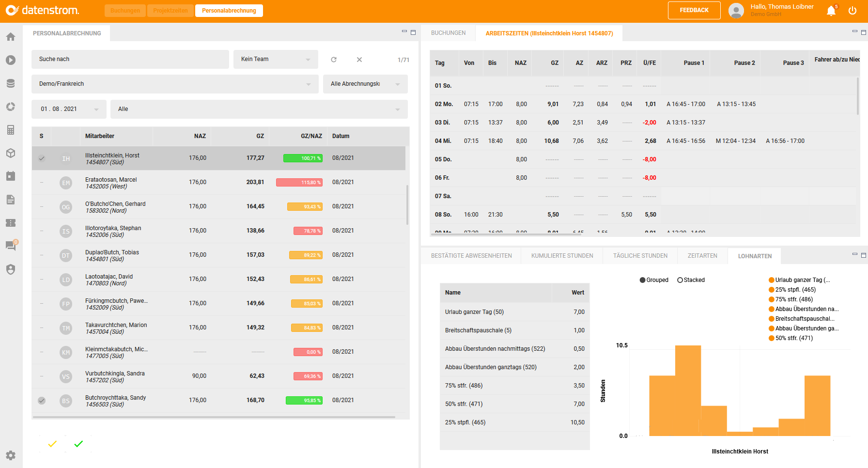Switch to the Buchungen tab
The width and height of the screenshot is (868, 468).
pos(447,33)
